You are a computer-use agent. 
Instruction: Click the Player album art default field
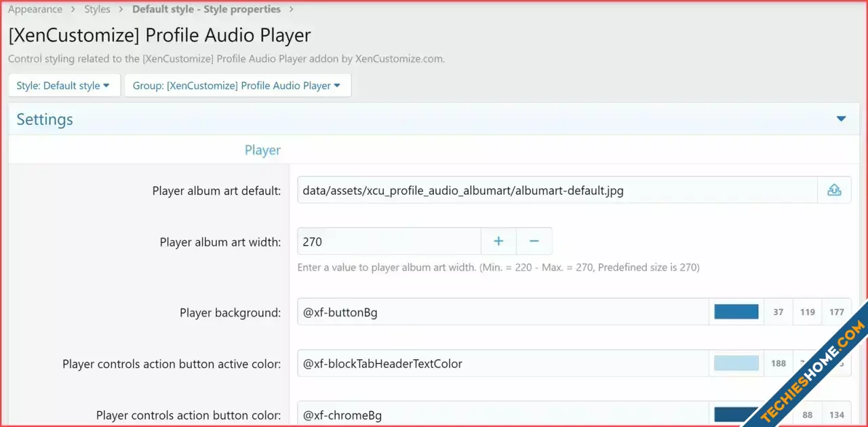(557, 191)
